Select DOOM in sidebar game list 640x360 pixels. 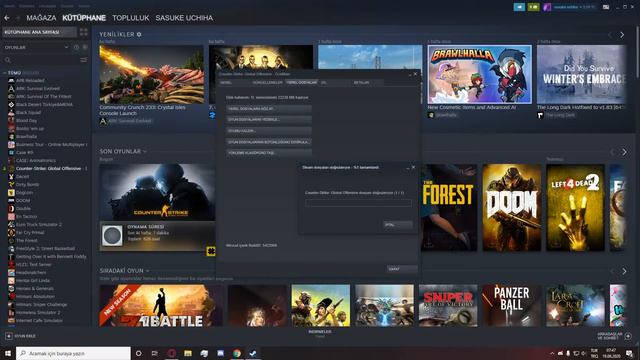pos(23,200)
